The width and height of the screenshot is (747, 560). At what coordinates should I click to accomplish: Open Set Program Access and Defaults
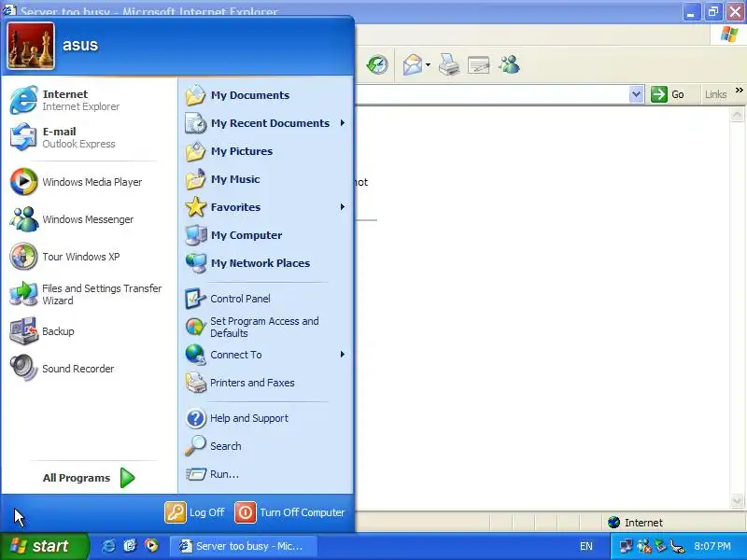pos(265,327)
